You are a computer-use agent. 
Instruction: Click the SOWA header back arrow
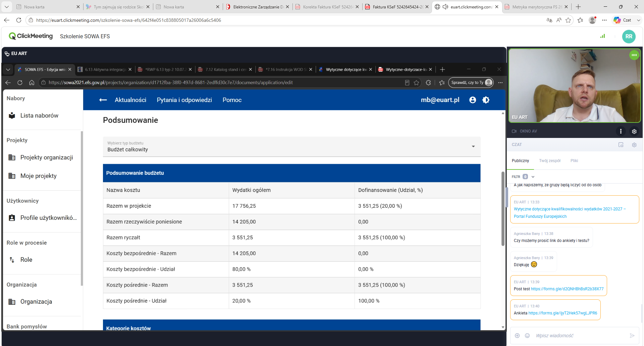click(x=103, y=100)
